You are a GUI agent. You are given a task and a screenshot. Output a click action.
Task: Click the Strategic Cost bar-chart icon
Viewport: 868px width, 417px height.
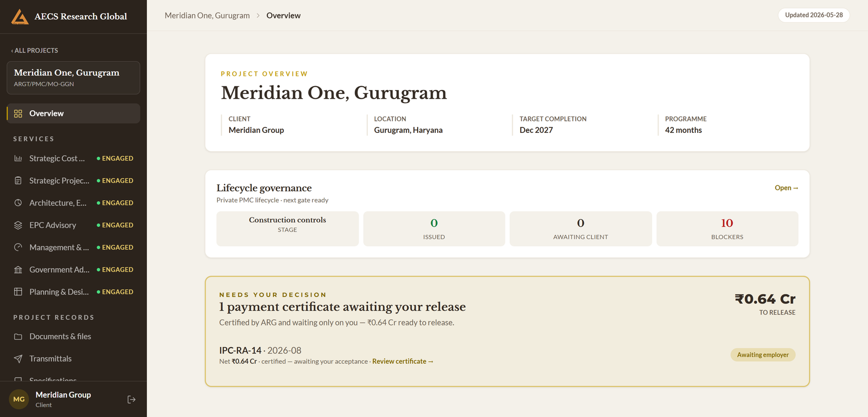click(x=18, y=158)
